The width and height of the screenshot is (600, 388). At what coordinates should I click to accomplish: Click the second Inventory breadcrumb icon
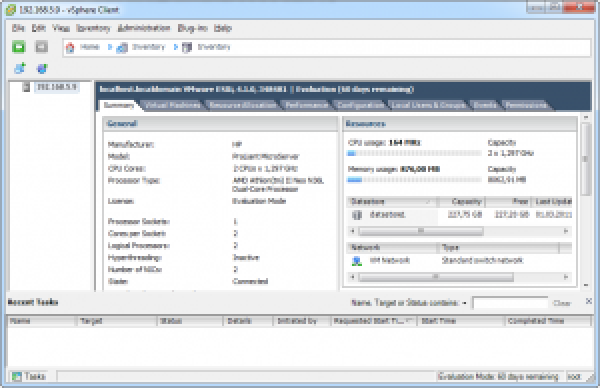click(187, 47)
